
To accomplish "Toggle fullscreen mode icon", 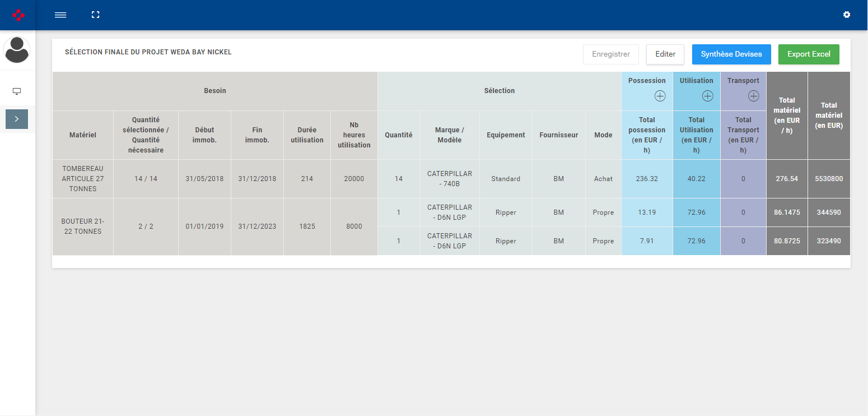I will (x=95, y=15).
